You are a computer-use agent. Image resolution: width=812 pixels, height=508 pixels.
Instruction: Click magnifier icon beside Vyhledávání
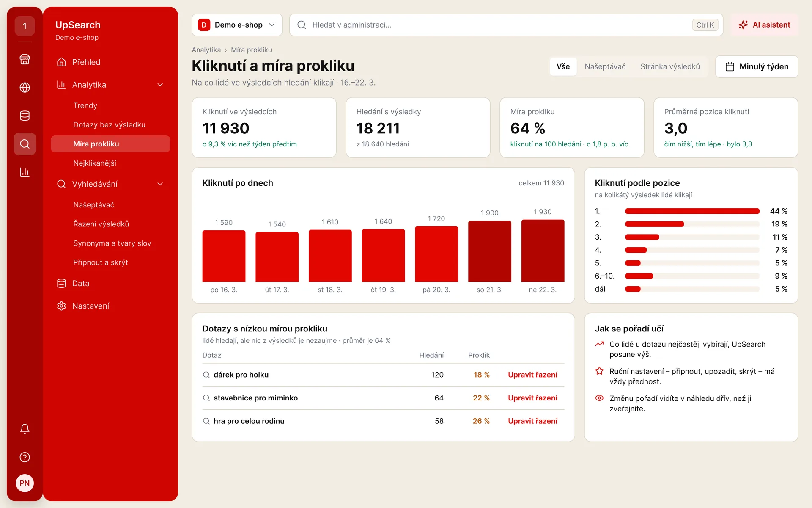pos(61,184)
